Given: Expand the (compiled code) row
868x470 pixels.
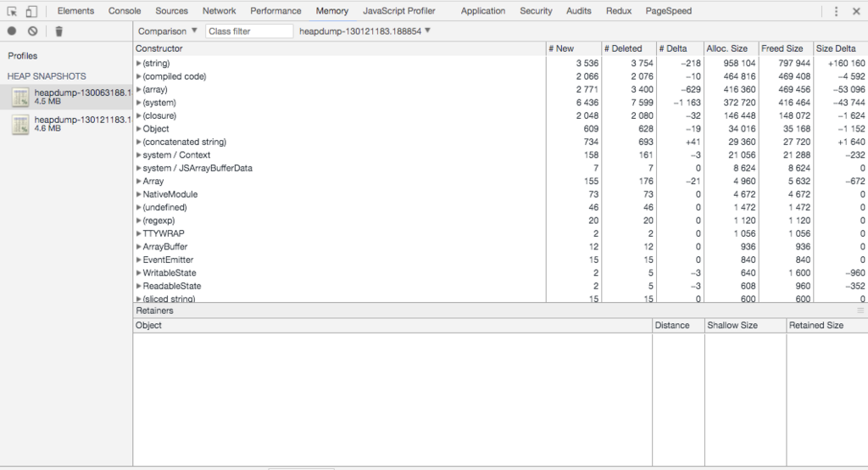Looking at the screenshot, I should coord(138,76).
